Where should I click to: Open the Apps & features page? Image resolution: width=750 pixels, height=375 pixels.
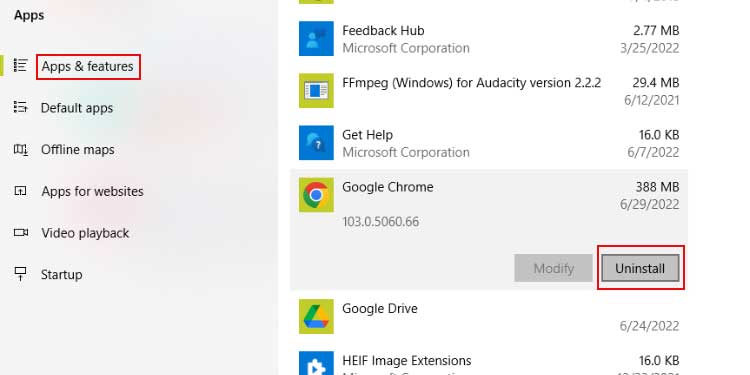pyautogui.click(x=88, y=66)
